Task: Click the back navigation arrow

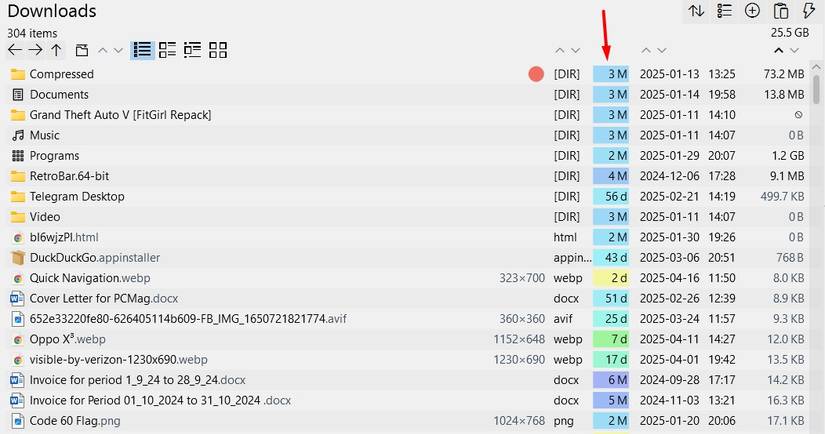Action: coord(15,51)
